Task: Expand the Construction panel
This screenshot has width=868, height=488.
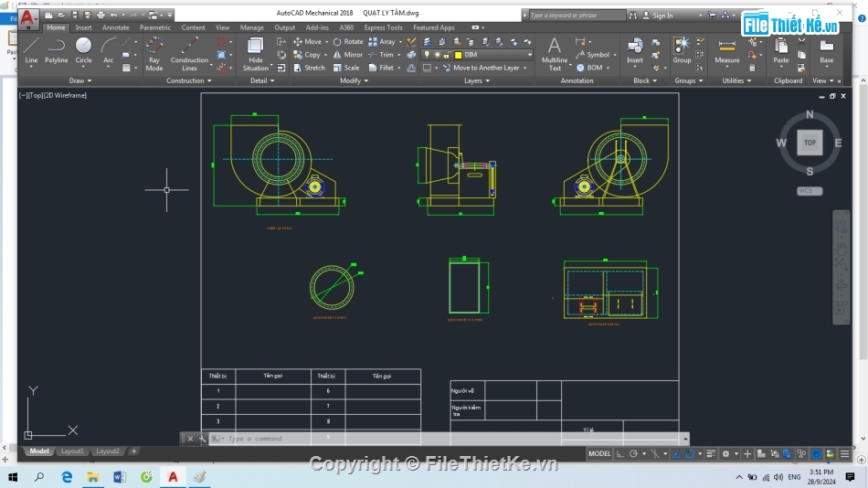Action: [189, 80]
